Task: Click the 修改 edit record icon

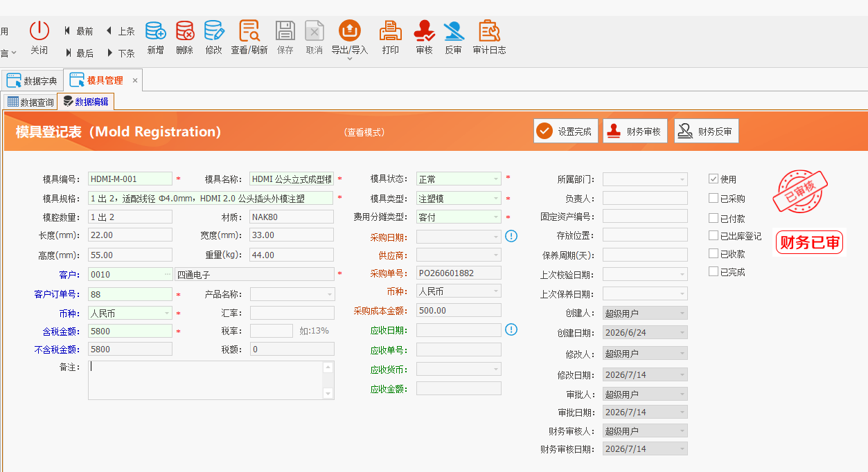Action: [x=213, y=30]
